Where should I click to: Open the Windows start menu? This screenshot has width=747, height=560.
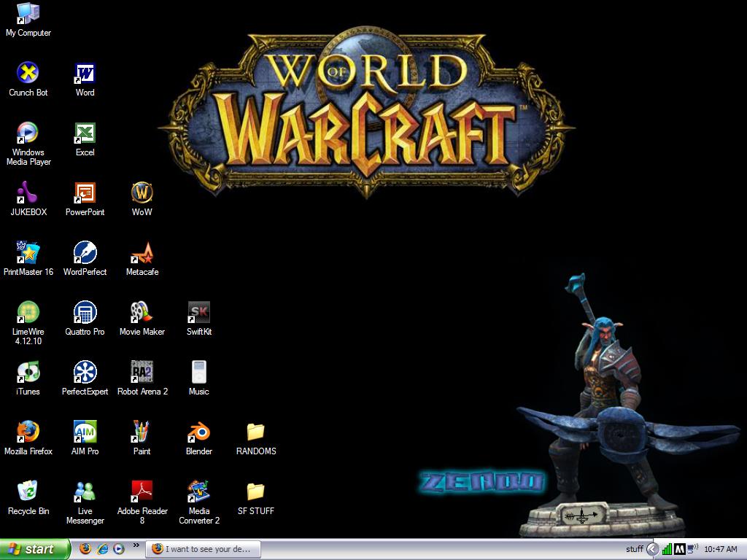coord(35,549)
